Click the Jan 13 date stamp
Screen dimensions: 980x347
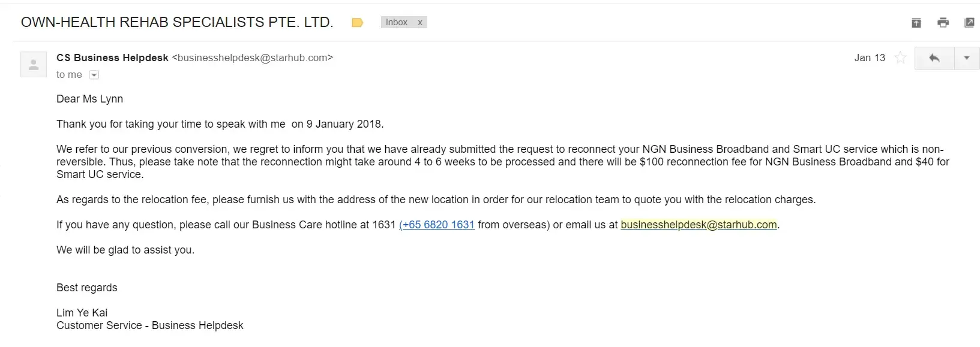870,58
